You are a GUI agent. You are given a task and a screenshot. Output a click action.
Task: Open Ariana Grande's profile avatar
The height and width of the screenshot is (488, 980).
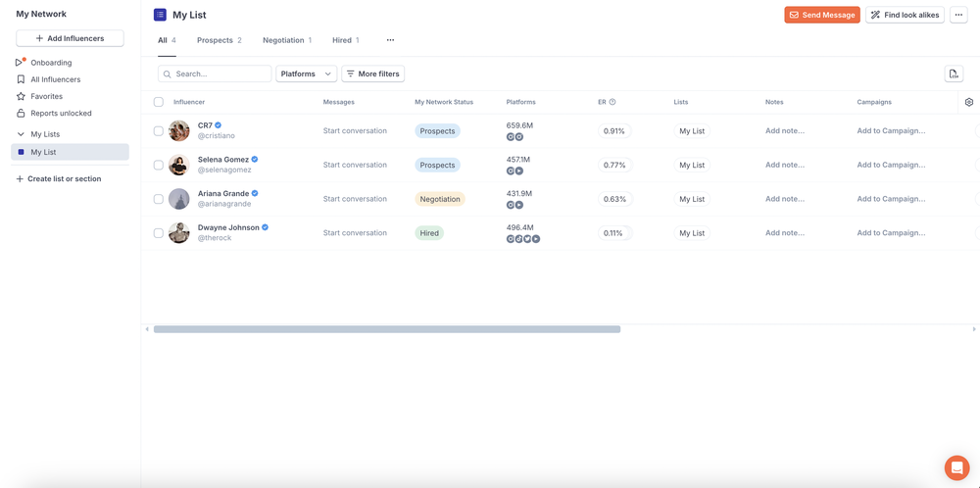(x=178, y=199)
